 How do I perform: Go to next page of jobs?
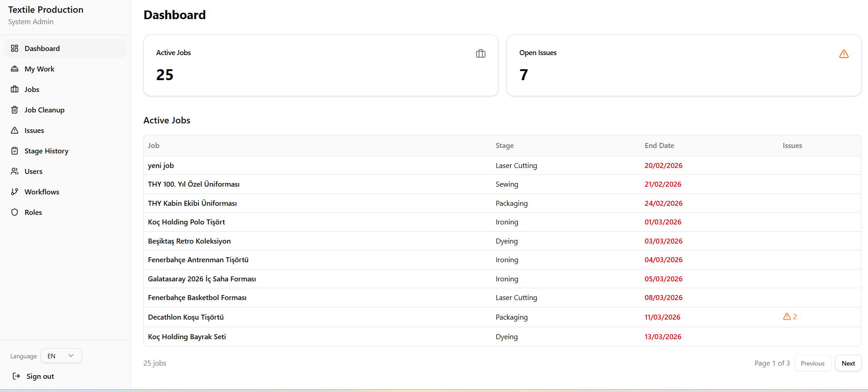[x=848, y=363]
